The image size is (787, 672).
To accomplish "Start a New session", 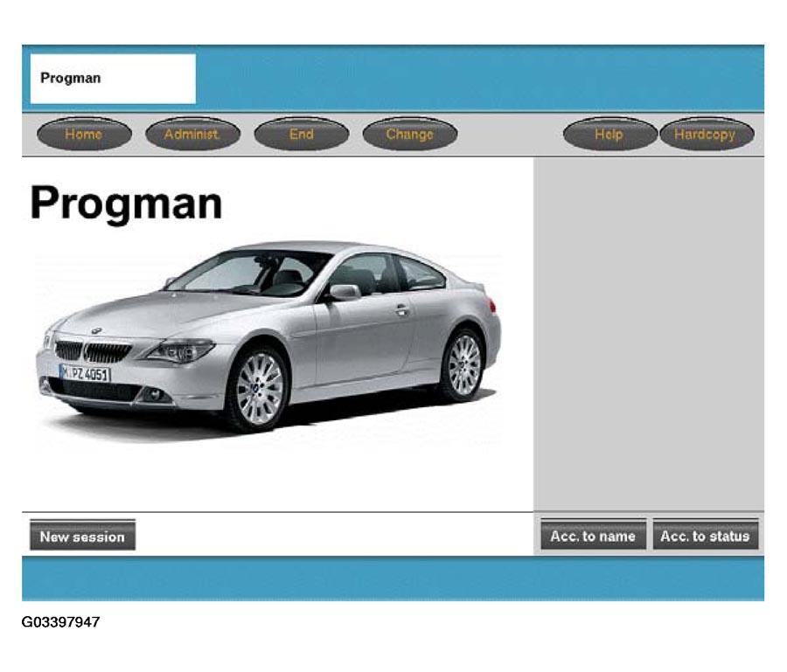I will tap(82, 537).
